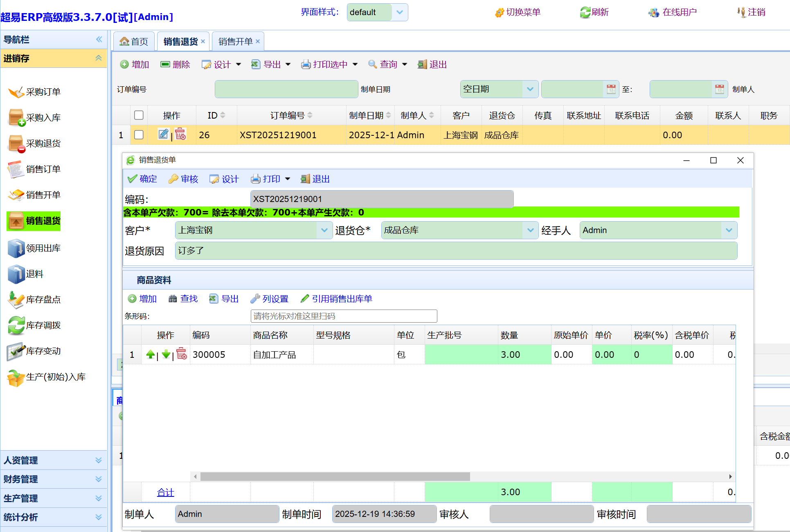790x532 pixels.
Task: Move product row up with green arrow
Action: (x=151, y=355)
